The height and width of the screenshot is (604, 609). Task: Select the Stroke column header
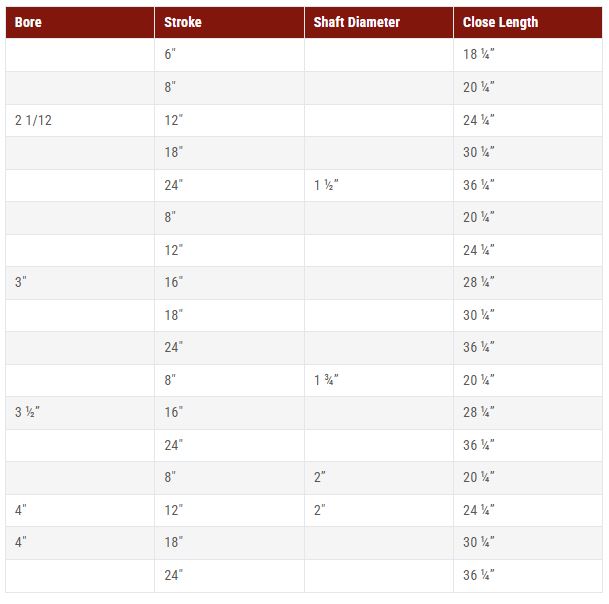(x=182, y=22)
